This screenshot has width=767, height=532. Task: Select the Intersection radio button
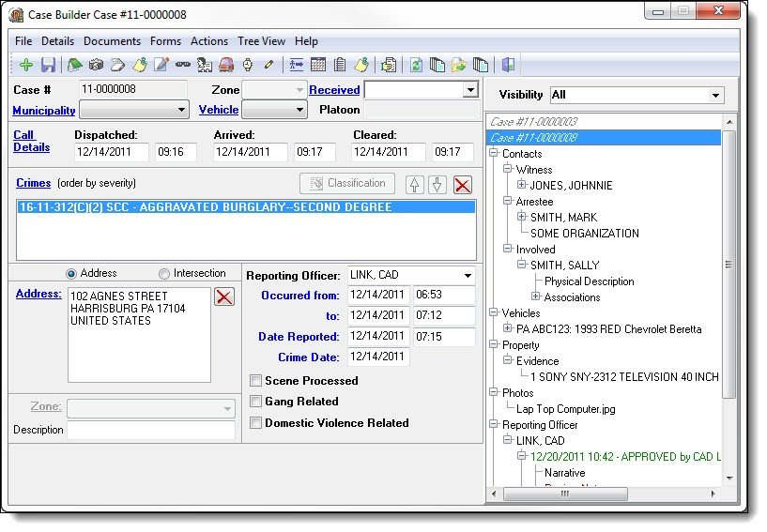164,274
